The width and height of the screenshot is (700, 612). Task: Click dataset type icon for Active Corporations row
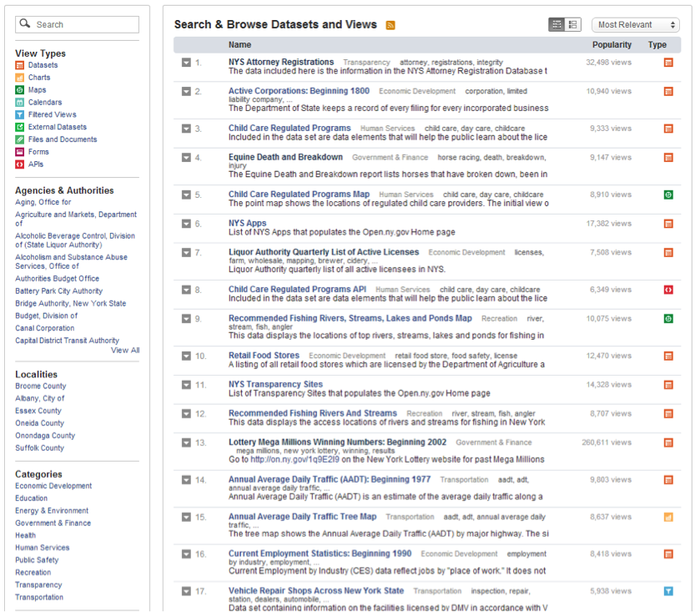(668, 92)
